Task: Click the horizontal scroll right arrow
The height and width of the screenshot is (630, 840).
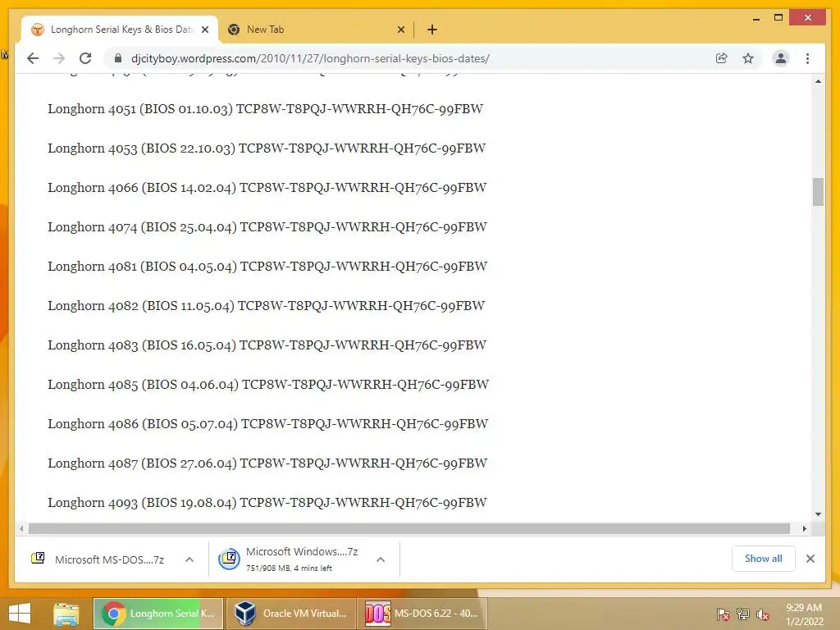Action: (804, 529)
